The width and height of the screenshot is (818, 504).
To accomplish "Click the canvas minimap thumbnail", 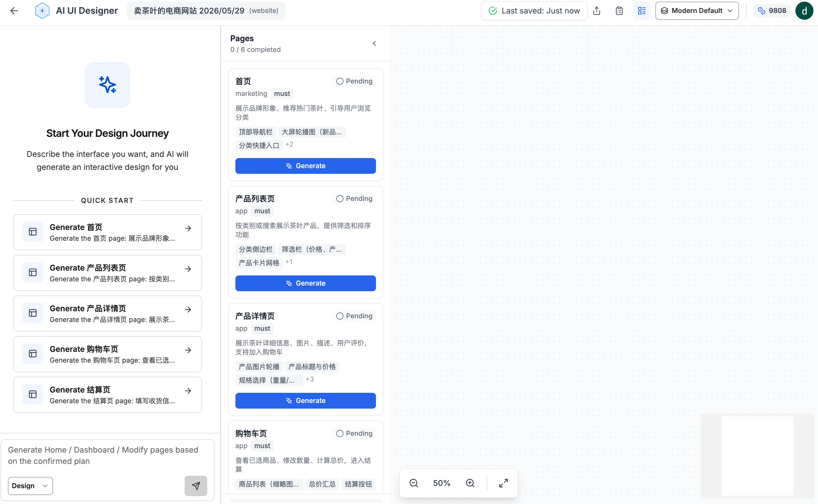I will point(757,456).
